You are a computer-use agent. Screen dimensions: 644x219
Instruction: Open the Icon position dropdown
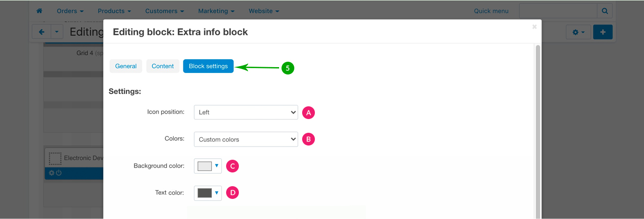246,112
